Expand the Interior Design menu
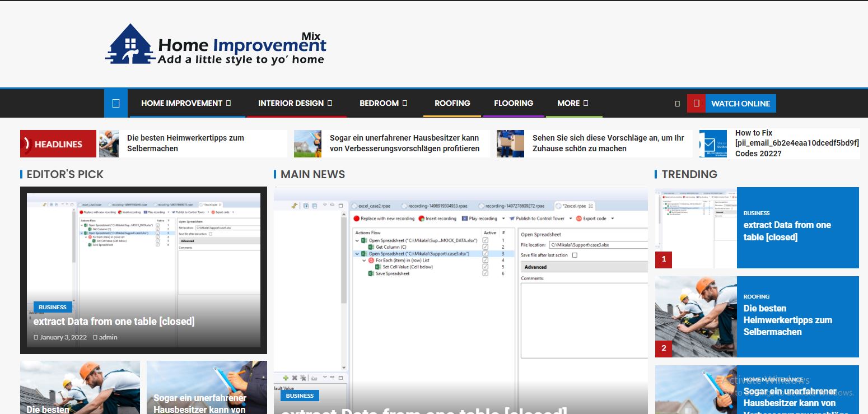Screen dimensions: 868x414 [295, 103]
